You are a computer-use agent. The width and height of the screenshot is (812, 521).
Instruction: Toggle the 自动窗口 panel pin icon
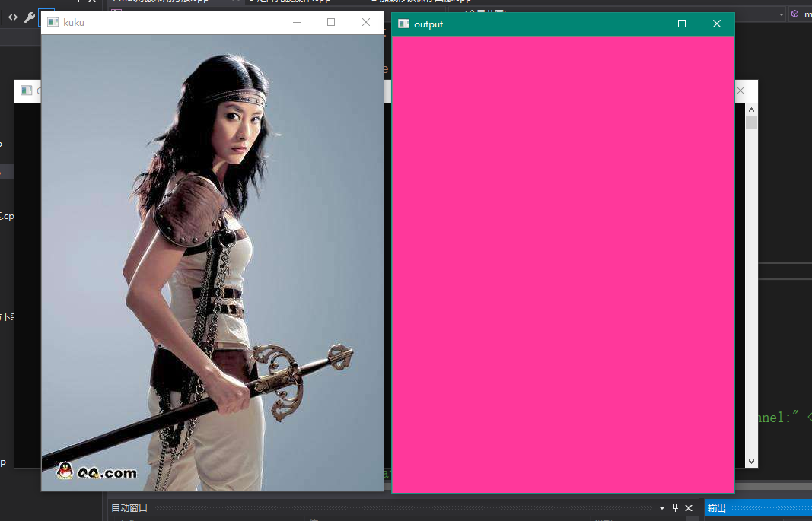(675, 507)
